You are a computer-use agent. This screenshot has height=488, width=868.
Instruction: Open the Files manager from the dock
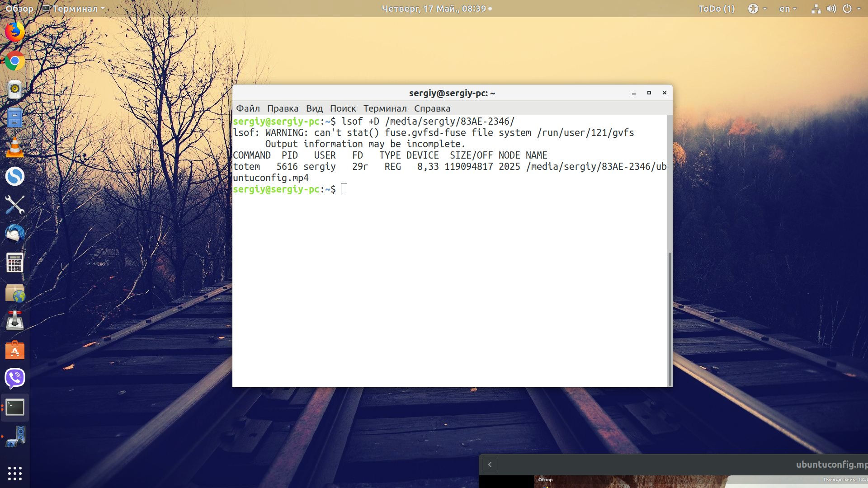15,118
